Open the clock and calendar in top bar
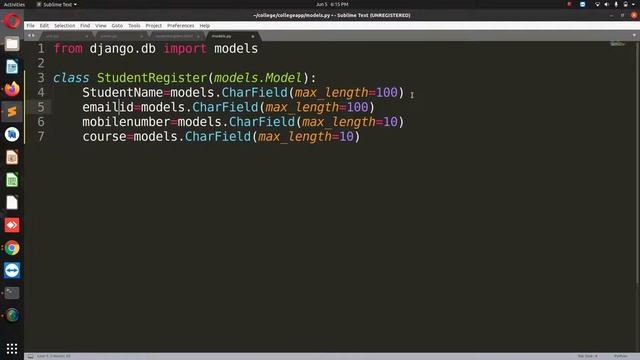Image resolution: width=640 pixels, height=360 pixels. [332, 4]
